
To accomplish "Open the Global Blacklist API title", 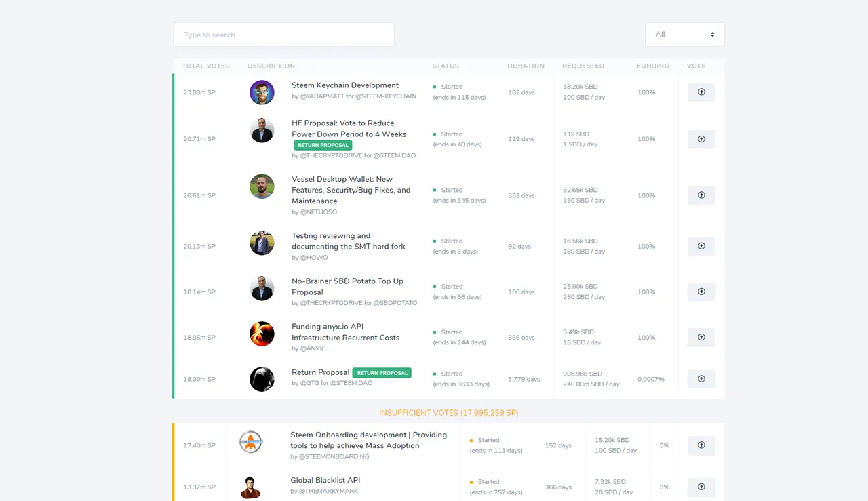I will (x=325, y=480).
